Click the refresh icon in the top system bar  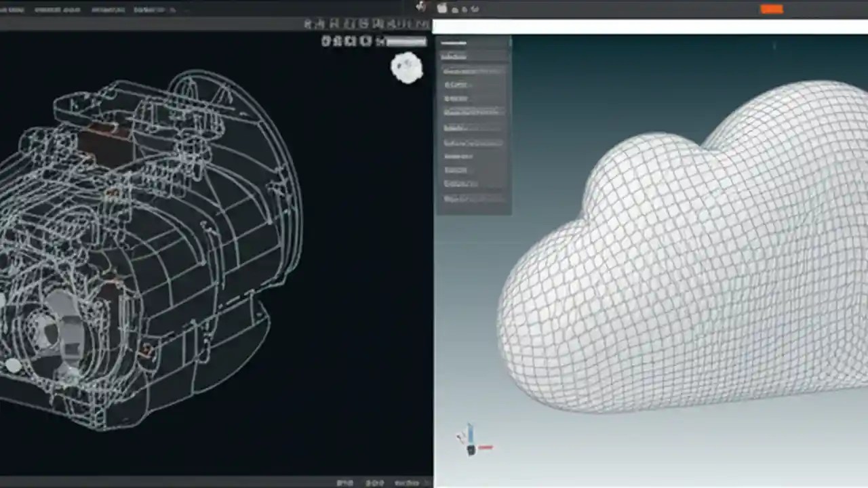pos(475,9)
